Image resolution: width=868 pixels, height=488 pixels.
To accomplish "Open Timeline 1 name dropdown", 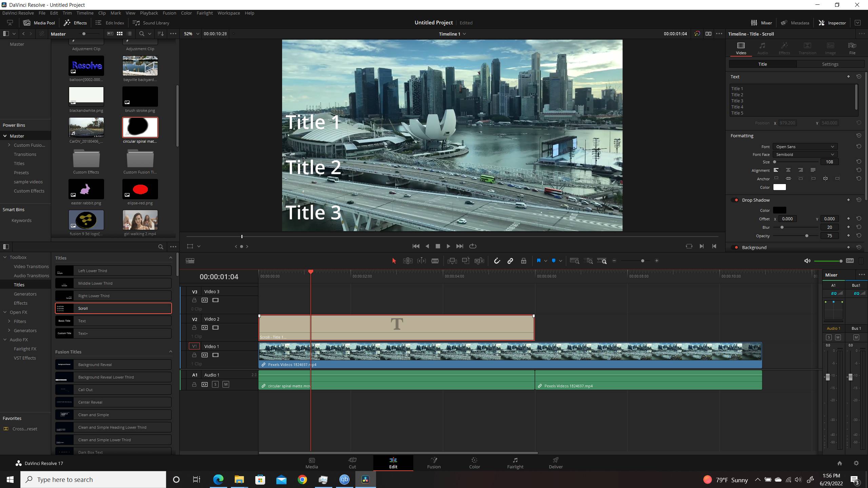I will 452,34.
